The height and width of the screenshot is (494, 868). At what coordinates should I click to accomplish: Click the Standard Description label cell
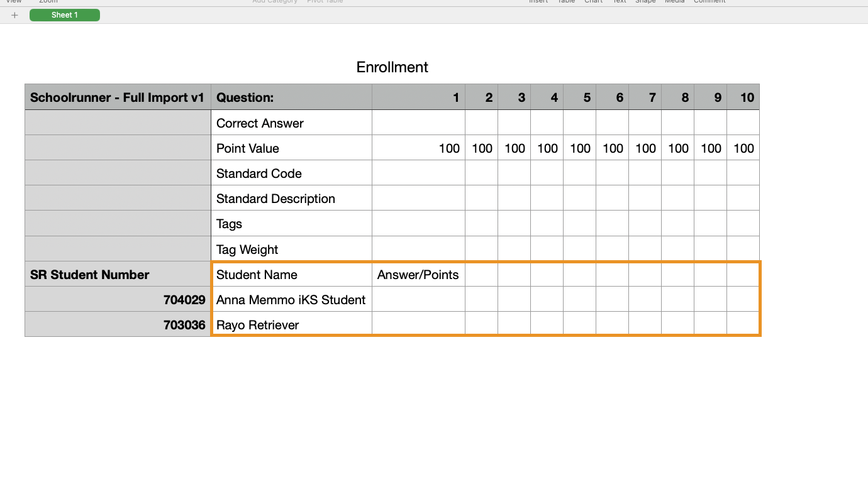tap(292, 198)
